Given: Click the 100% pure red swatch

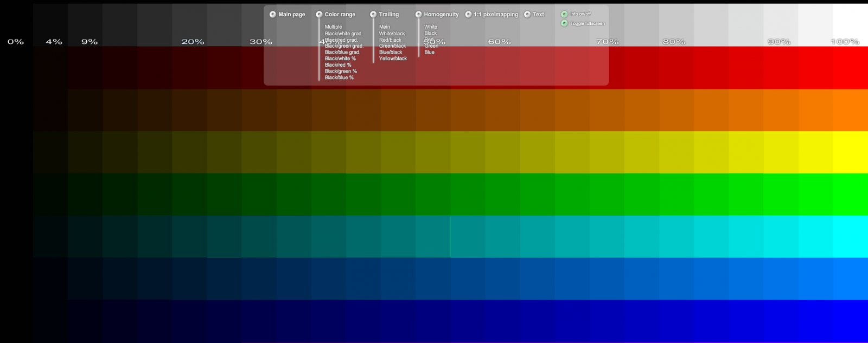Looking at the screenshot, I should [850, 68].
